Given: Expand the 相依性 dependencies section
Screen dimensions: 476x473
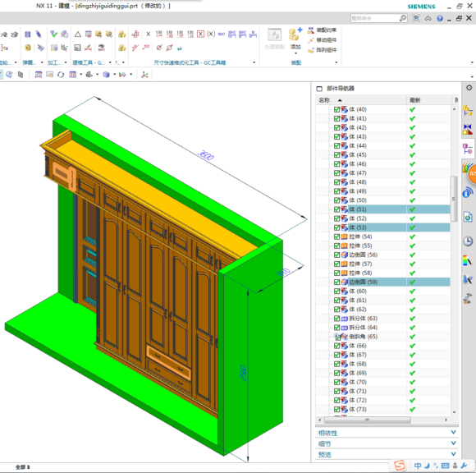Looking at the screenshot, I should (x=387, y=433).
